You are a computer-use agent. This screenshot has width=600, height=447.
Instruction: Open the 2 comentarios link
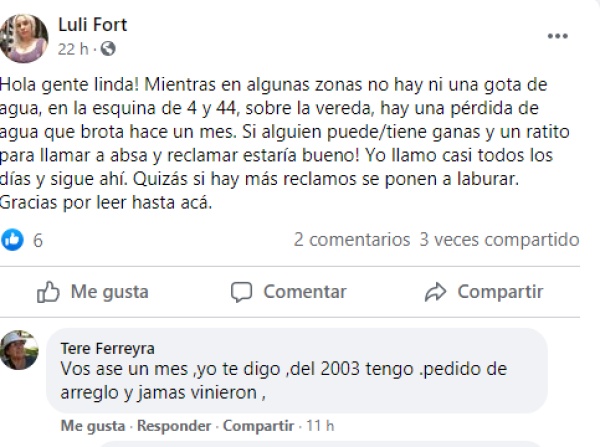[x=352, y=240]
